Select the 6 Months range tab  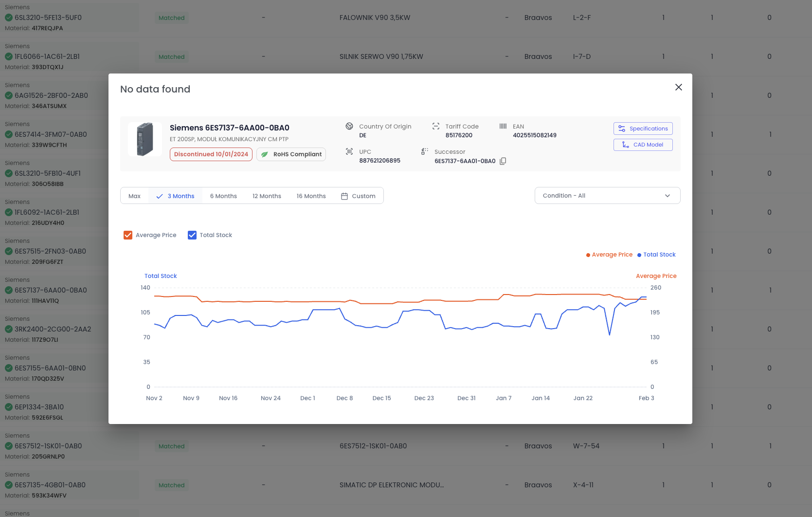point(223,196)
